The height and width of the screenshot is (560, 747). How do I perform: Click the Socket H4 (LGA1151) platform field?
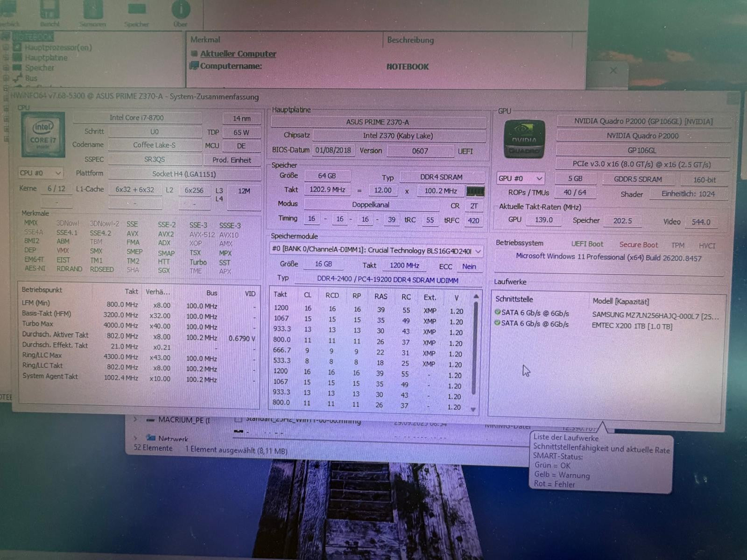pyautogui.click(x=184, y=174)
